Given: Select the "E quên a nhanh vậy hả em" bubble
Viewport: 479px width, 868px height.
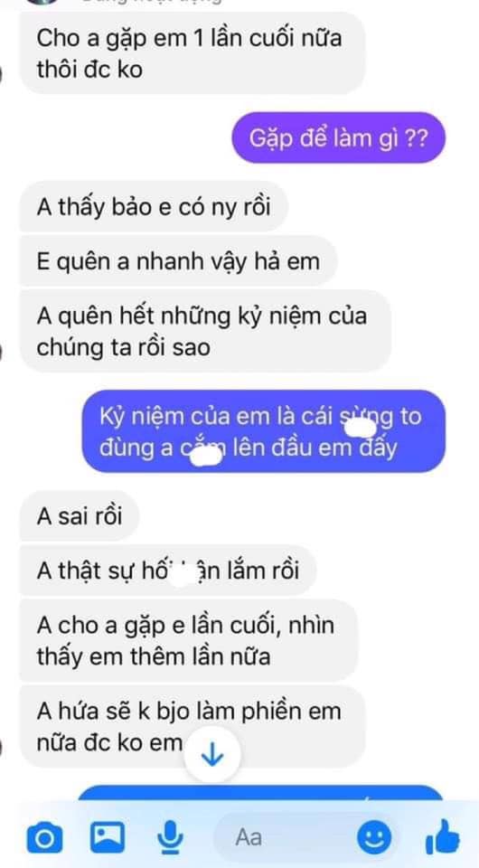Looking at the screenshot, I should click(178, 260).
